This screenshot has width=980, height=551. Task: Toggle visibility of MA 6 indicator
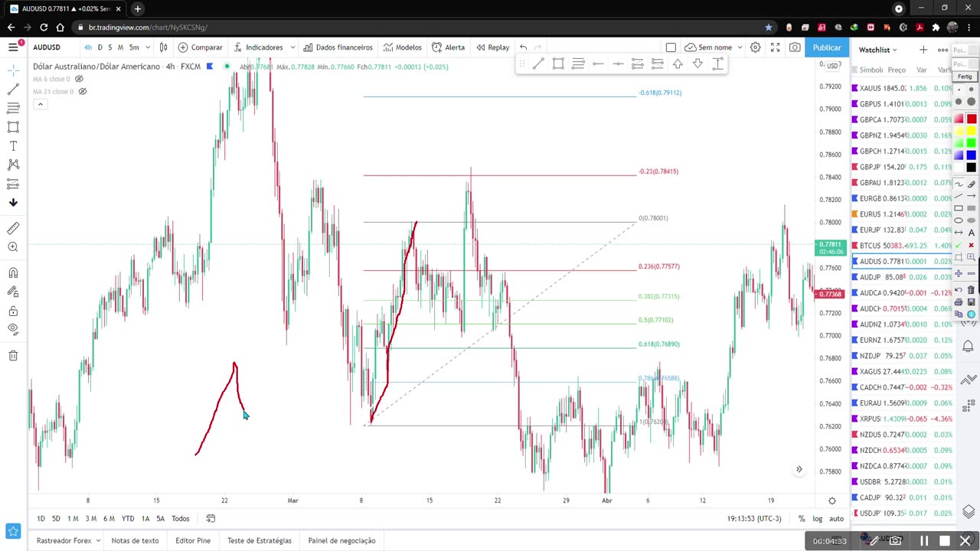click(x=79, y=79)
